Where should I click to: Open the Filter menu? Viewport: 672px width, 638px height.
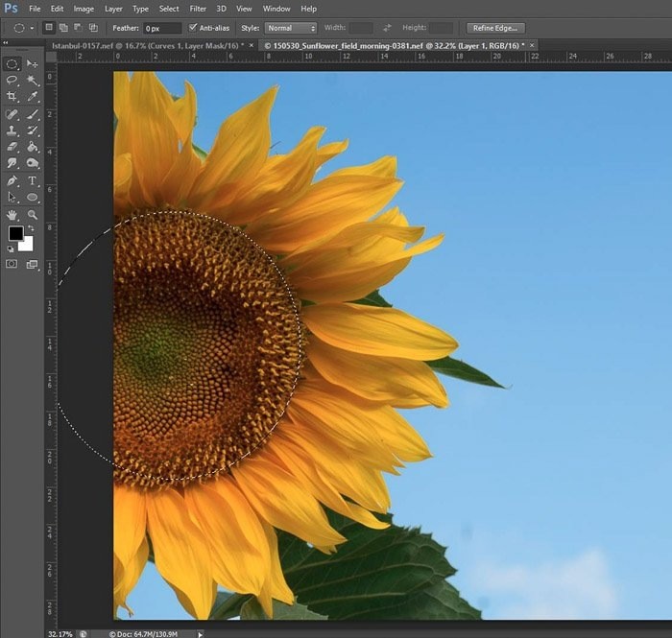(x=198, y=9)
